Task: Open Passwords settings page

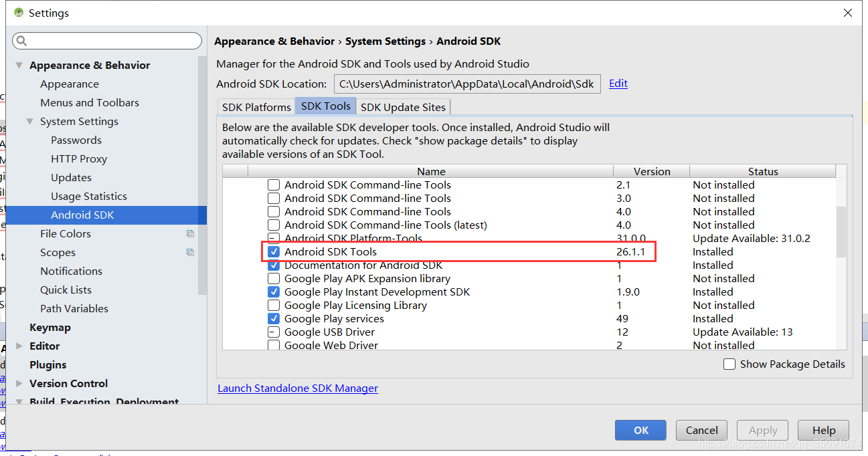Action: point(76,140)
